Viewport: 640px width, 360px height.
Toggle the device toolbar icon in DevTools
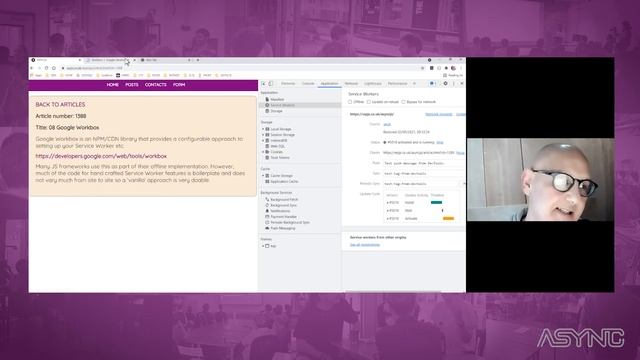tap(270, 84)
